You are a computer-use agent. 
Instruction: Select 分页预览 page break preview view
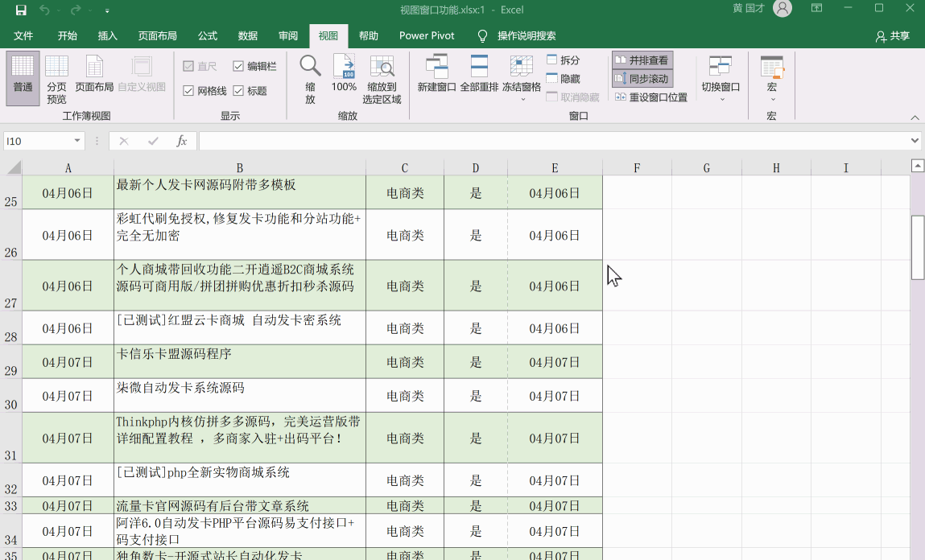[x=56, y=79]
